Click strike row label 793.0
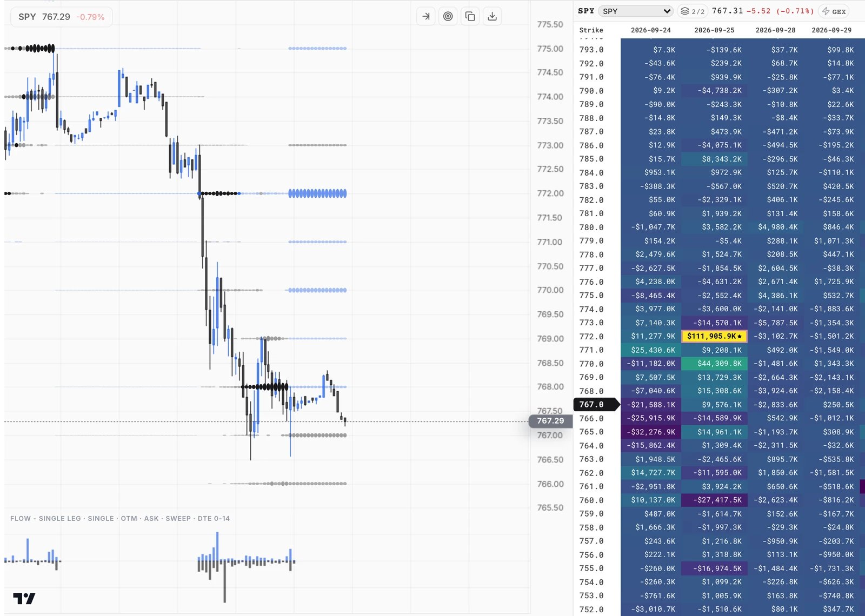 click(x=591, y=50)
